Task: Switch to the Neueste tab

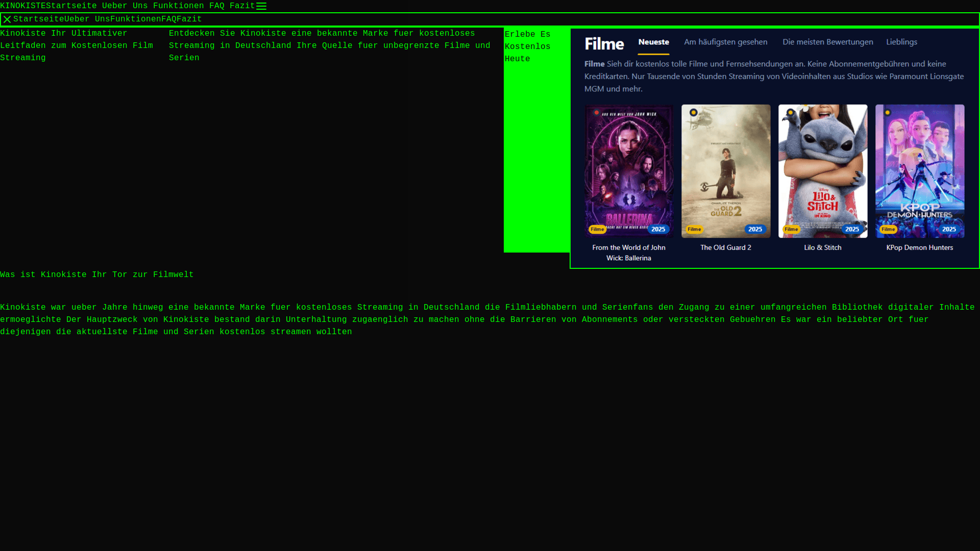Action: (x=653, y=42)
